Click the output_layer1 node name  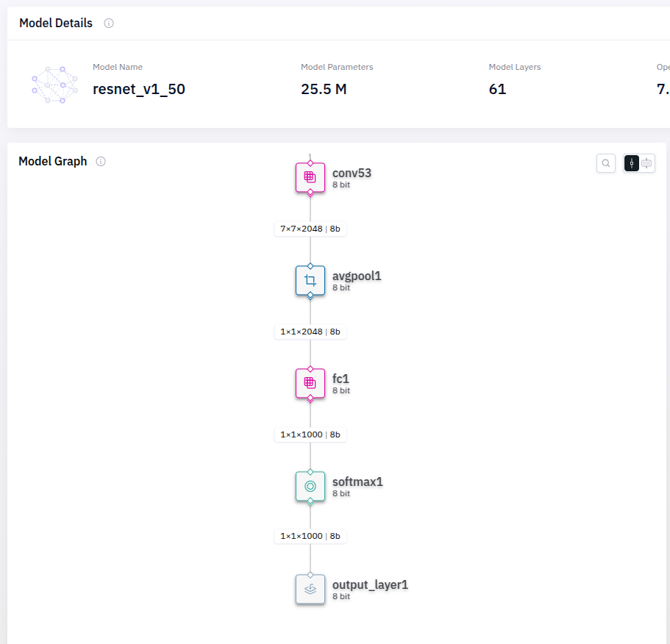370,584
